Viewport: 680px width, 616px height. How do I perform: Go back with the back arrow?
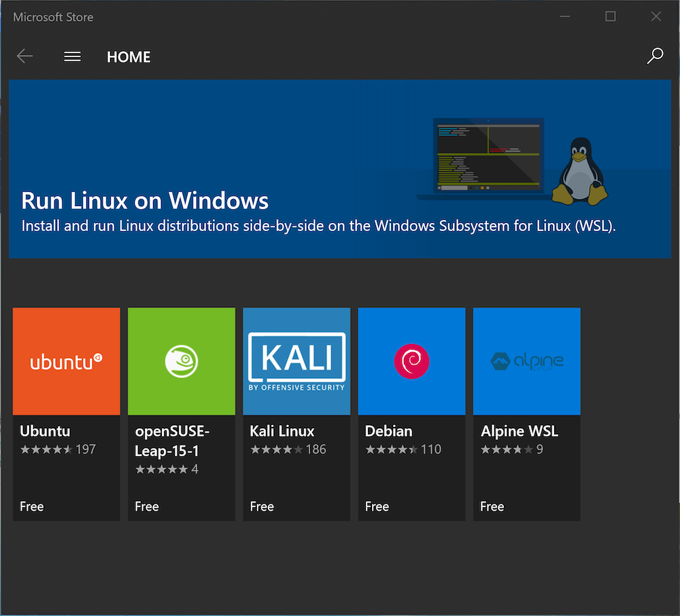24,56
